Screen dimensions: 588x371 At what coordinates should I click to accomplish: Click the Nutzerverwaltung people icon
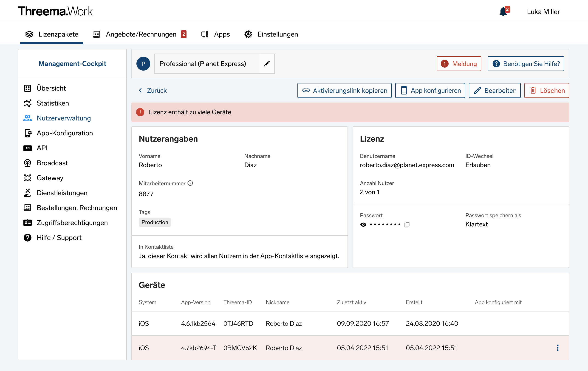28,118
